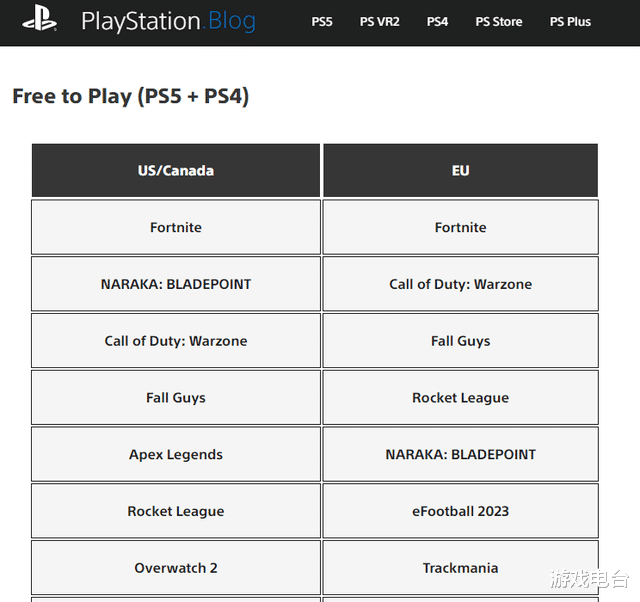
Task: Select PS Plus in the header
Action: point(570,22)
